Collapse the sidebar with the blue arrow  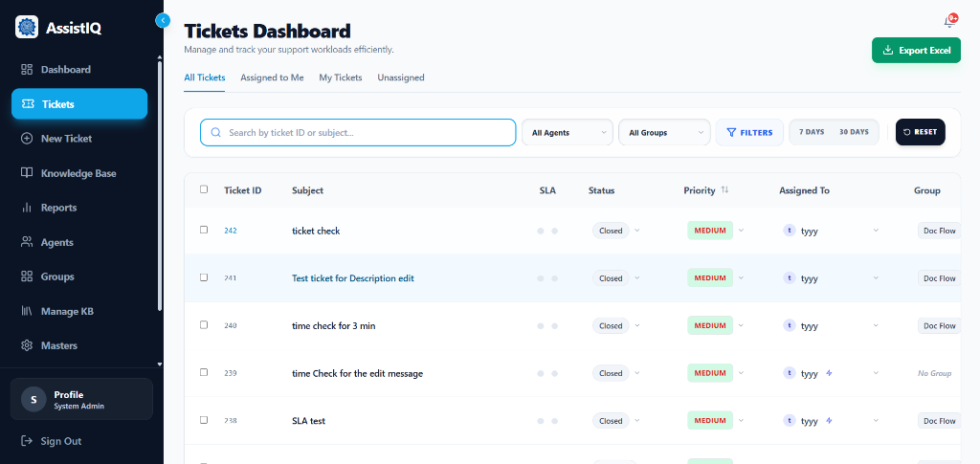[x=163, y=21]
